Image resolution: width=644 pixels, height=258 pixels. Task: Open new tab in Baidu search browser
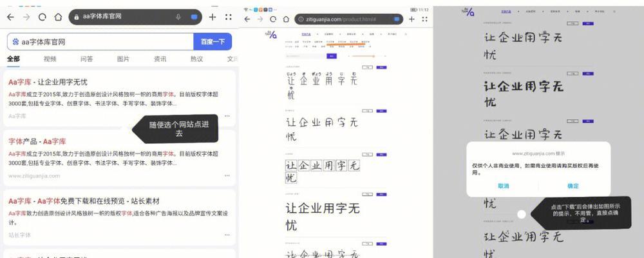point(212,17)
